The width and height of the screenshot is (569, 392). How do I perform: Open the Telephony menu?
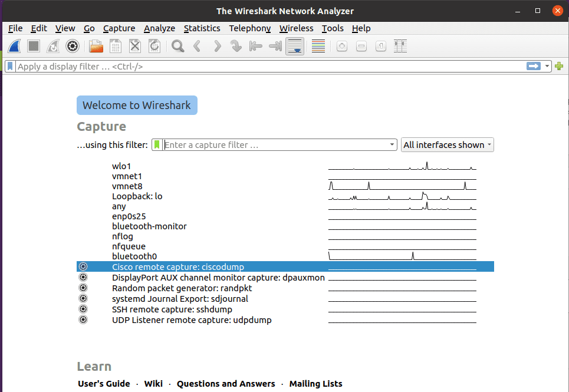[249, 28]
